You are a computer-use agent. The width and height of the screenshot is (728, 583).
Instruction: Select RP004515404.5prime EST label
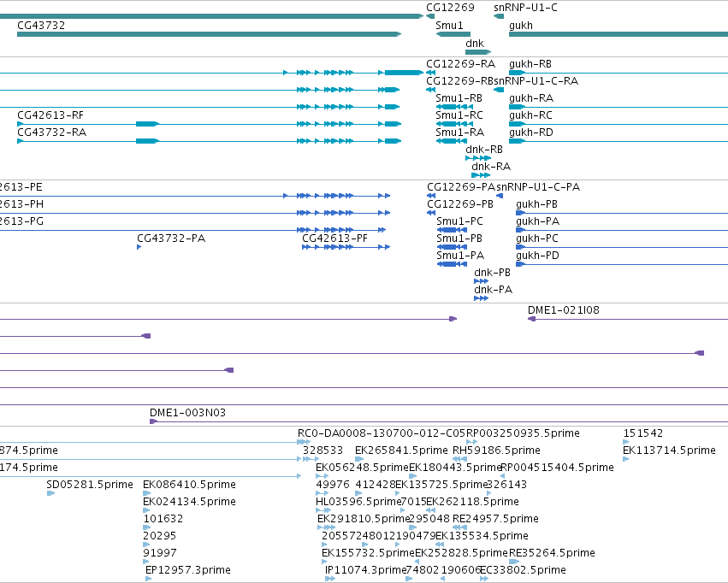point(557,468)
